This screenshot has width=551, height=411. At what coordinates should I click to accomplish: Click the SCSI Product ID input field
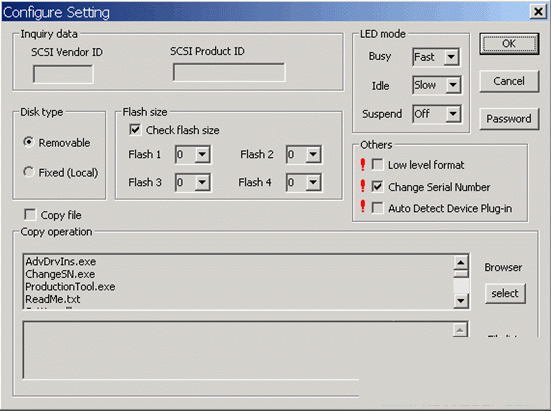[229, 72]
